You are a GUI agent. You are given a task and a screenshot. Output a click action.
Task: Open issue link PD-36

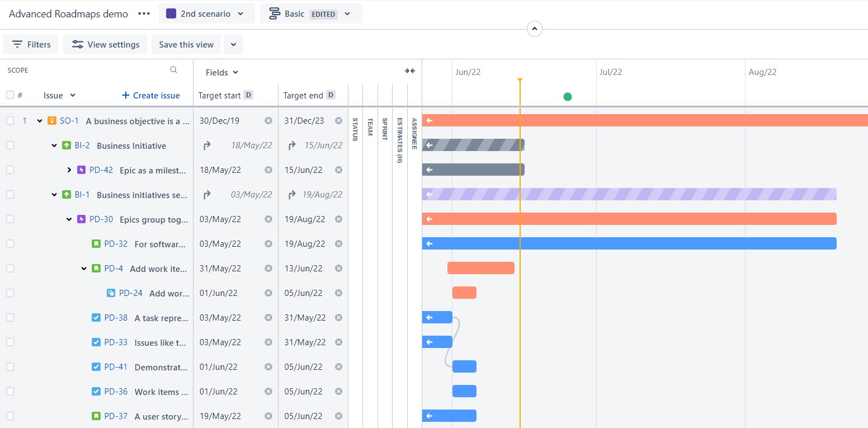116,392
